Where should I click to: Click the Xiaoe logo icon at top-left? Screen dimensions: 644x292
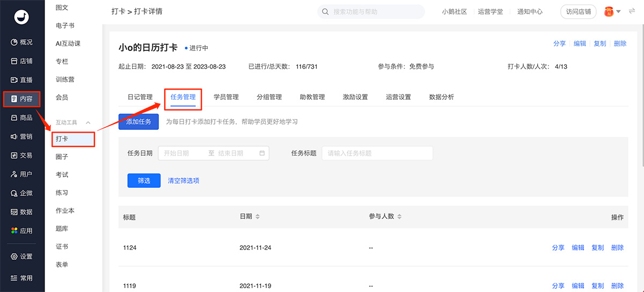[x=22, y=17]
